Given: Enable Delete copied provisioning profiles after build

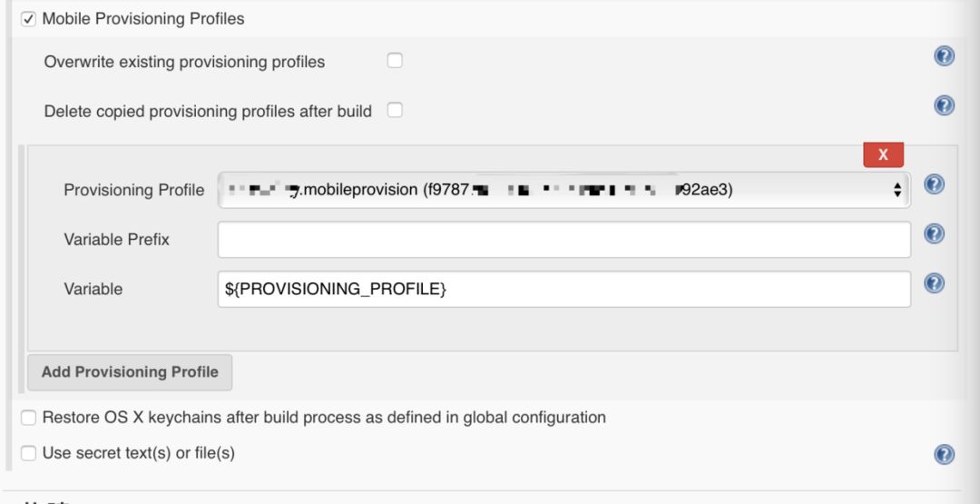Looking at the screenshot, I should (x=395, y=110).
